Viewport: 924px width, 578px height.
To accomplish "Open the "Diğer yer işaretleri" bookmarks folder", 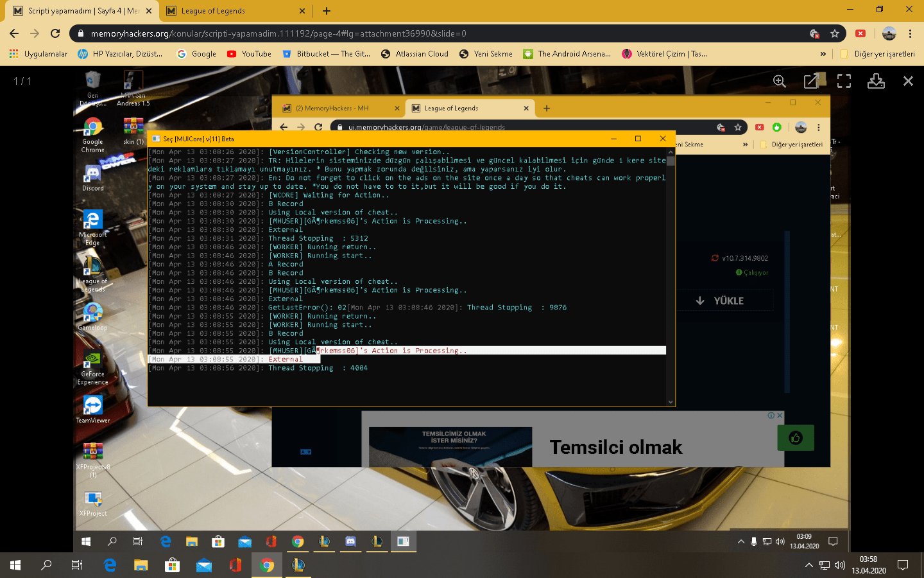I will 878,54.
